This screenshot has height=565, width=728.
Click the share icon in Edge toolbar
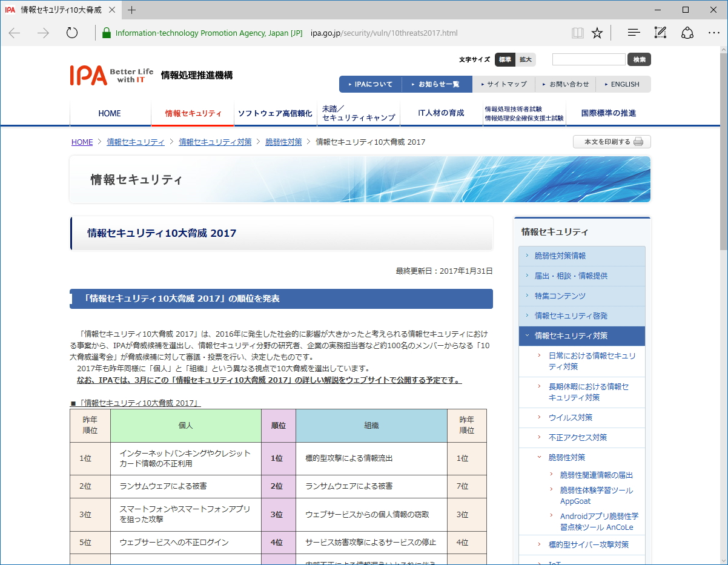[x=687, y=33]
